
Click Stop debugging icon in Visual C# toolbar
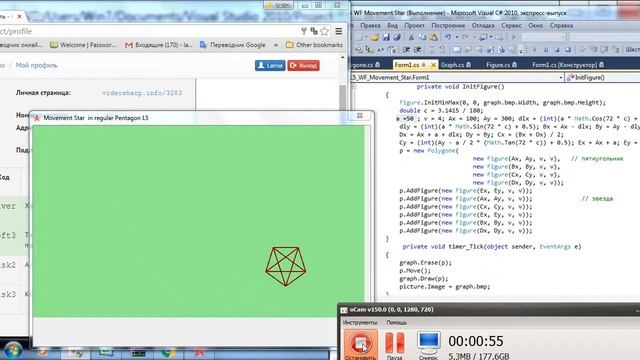pos(557,50)
